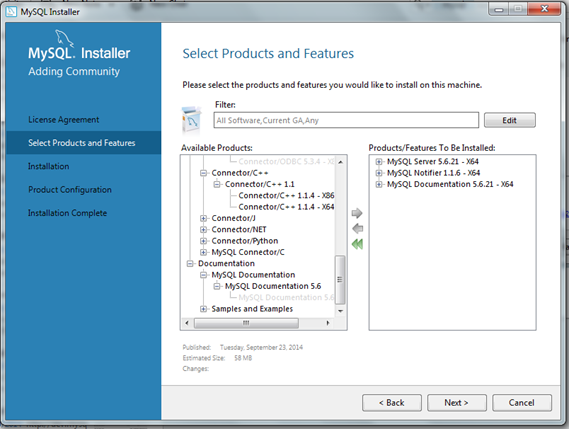Click the horizontal scrollbar thumb
Image resolution: width=569 pixels, height=429 pixels.
coord(246,323)
